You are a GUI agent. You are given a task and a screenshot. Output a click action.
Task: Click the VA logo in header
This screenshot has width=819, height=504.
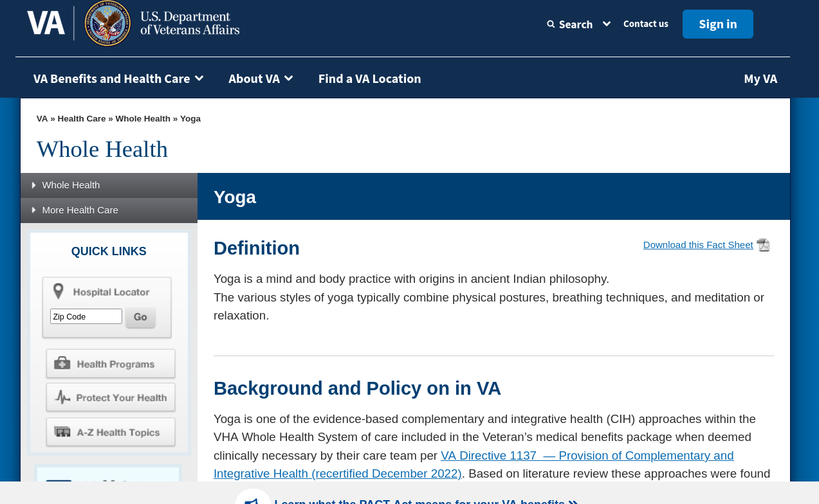[46, 23]
